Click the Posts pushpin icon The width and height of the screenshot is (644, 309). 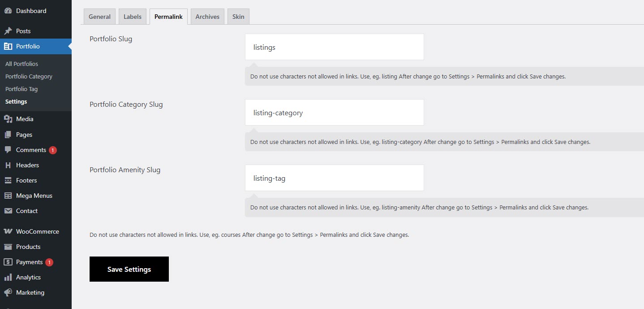(8, 31)
